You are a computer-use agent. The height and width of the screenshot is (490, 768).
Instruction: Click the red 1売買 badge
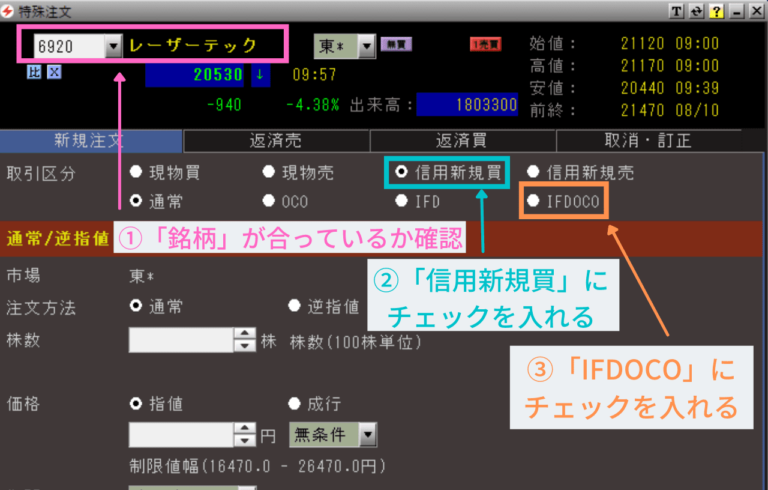coord(485,46)
